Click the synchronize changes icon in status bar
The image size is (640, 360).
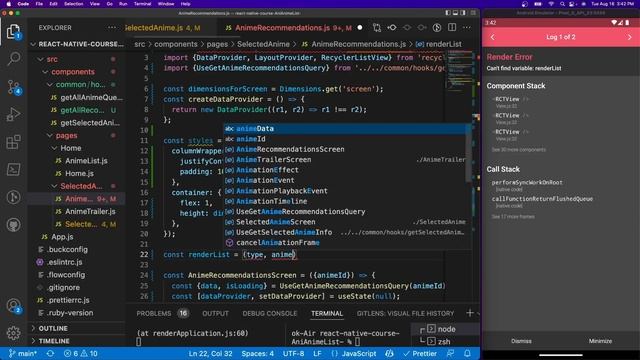coord(50,353)
